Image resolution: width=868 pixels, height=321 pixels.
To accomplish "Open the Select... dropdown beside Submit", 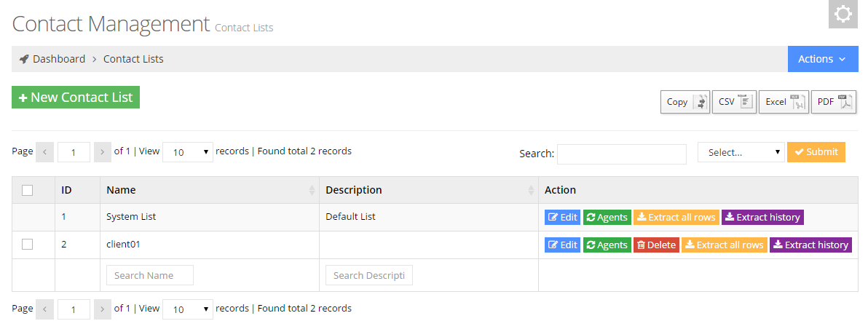I will [741, 152].
